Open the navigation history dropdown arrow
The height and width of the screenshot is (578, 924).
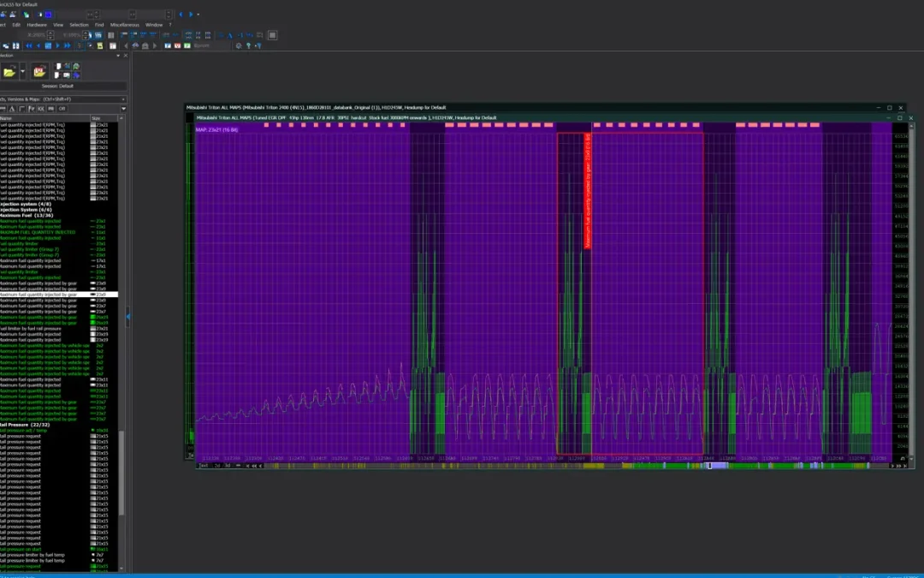coord(198,15)
